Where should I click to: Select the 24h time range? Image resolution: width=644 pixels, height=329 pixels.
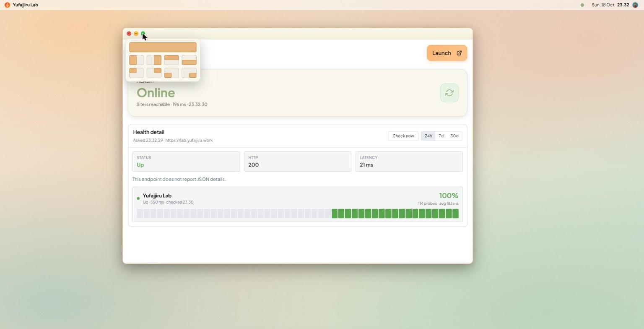(428, 136)
